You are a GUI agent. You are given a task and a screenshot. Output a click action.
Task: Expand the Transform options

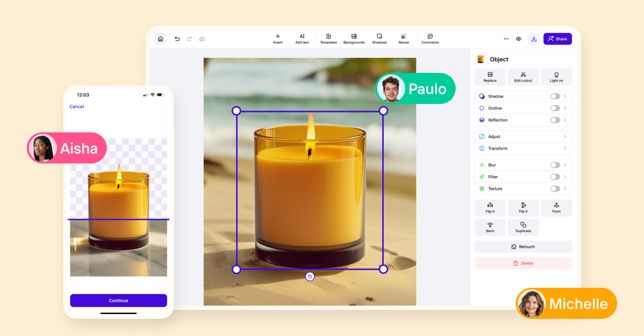564,148
